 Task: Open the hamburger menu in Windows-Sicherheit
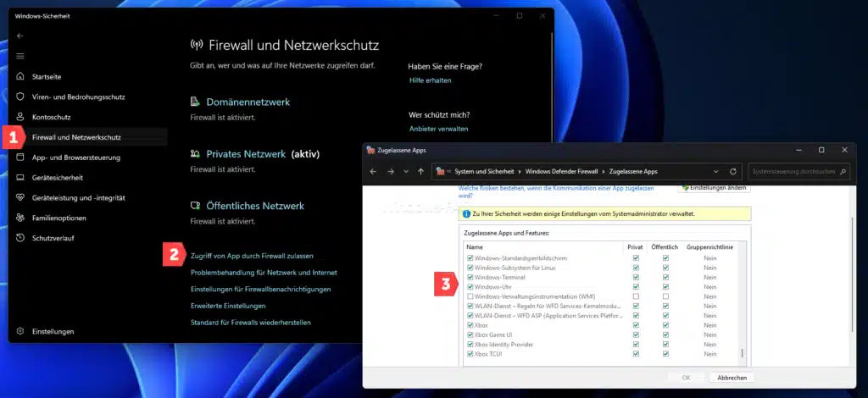pos(20,56)
